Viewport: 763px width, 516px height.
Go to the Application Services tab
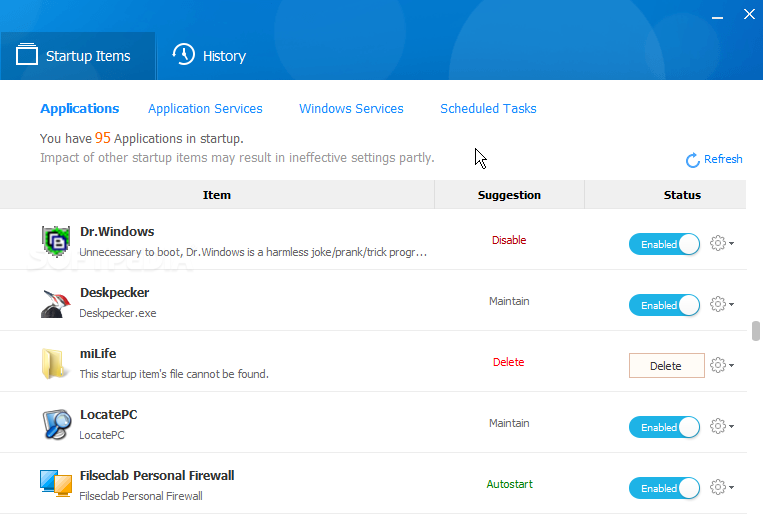click(205, 109)
